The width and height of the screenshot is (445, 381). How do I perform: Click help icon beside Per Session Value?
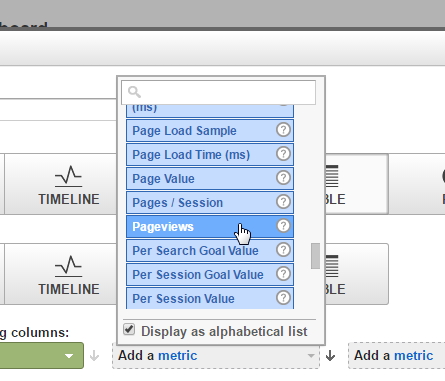[283, 298]
